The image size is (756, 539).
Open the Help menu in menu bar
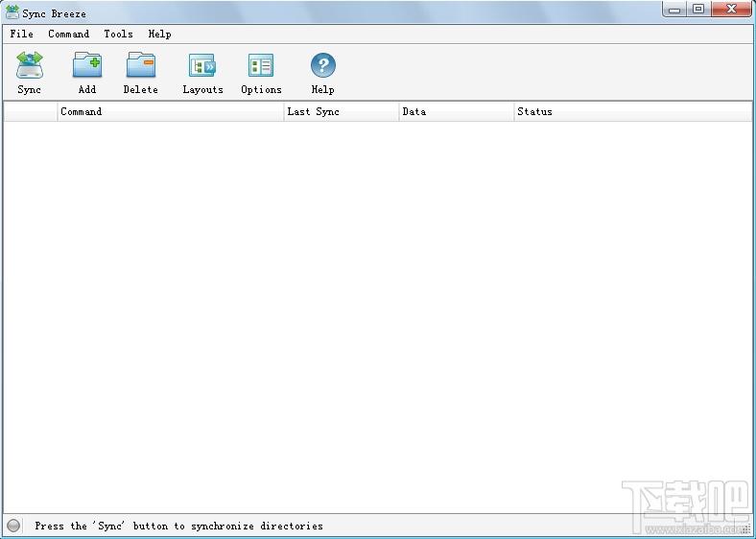pyautogui.click(x=159, y=34)
